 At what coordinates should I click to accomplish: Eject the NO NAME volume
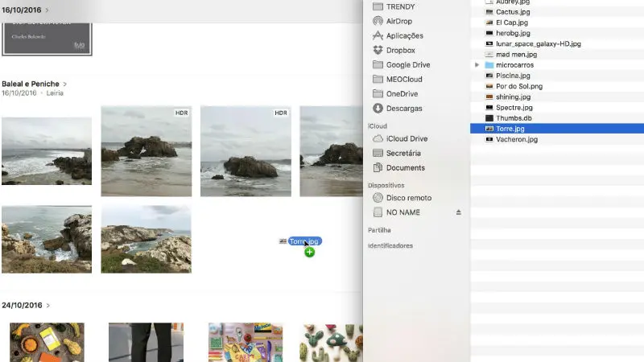pyautogui.click(x=458, y=212)
